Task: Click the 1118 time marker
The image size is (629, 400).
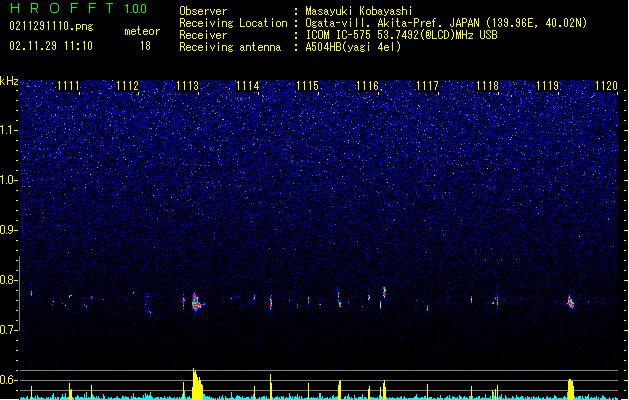Action: pos(487,86)
